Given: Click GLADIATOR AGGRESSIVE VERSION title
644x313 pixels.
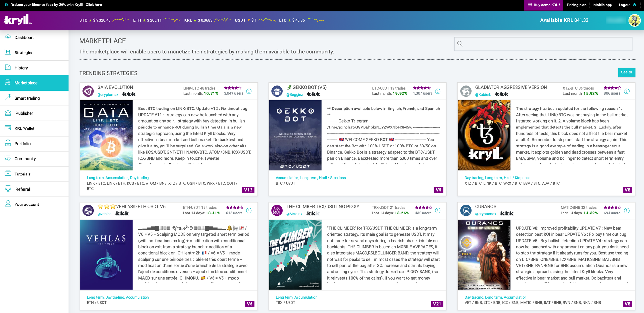Looking at the screenshot, I should (x=511, y=88).
